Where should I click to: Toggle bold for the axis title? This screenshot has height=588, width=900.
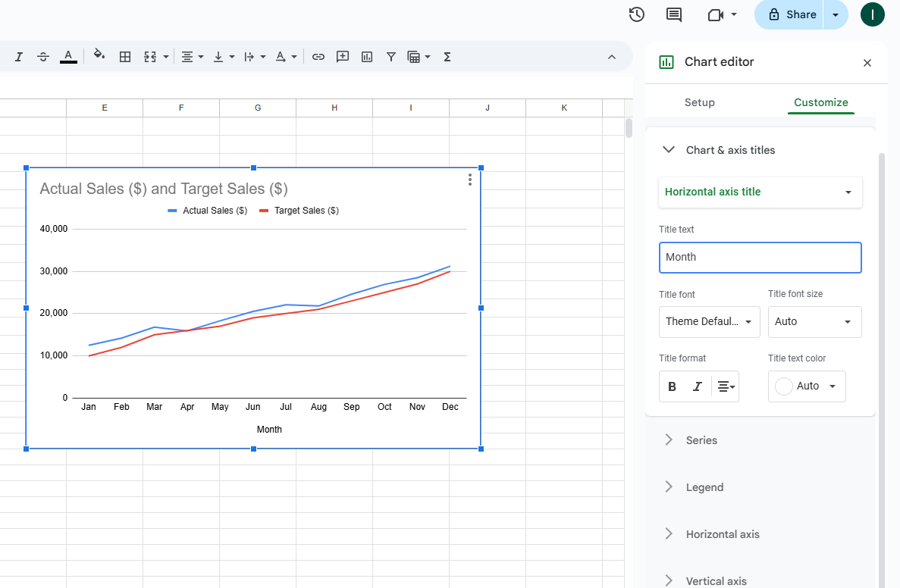pos(672,386)
